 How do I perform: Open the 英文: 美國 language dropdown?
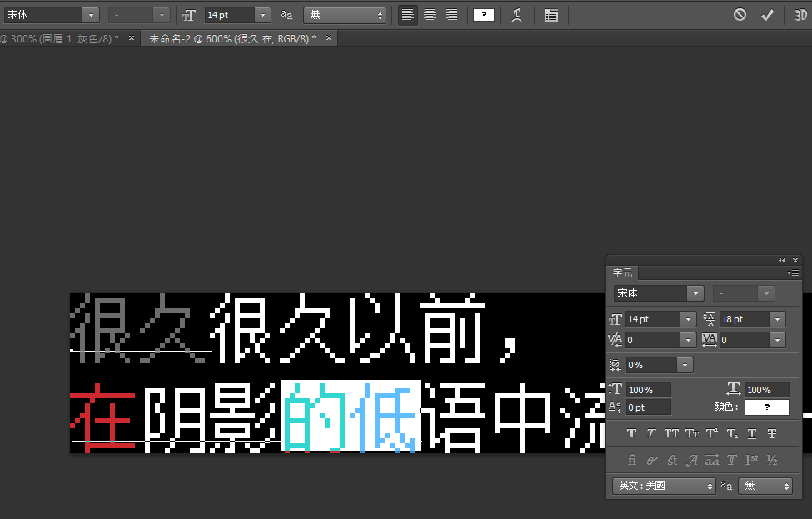pyautogui.click(x=664, y=486)
